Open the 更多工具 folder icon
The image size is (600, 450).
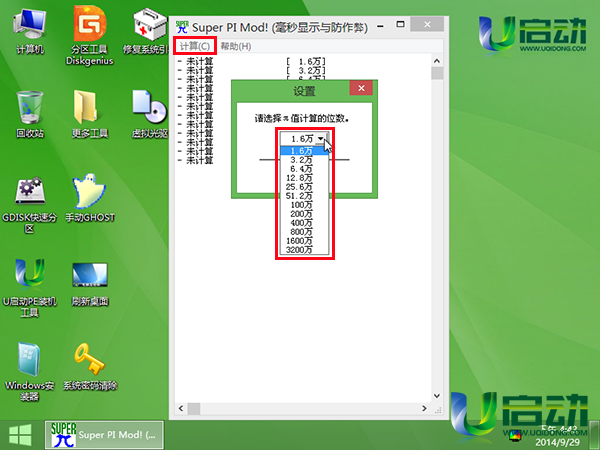pos(90,115)
